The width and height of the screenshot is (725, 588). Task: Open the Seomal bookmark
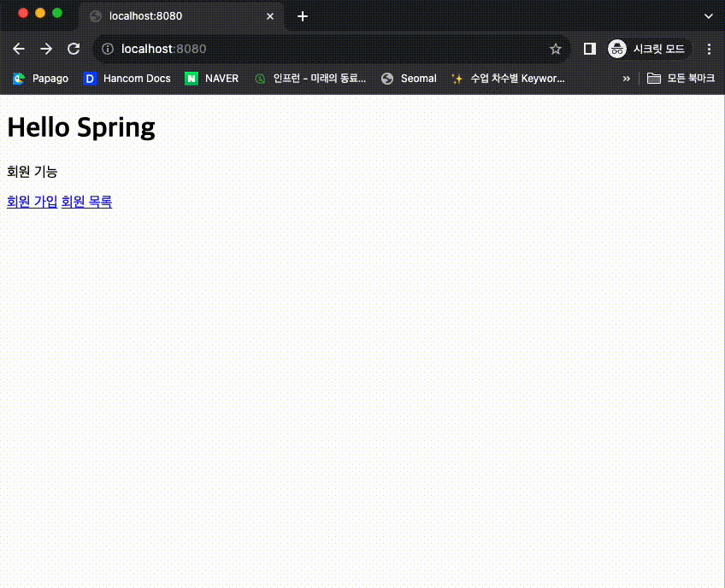pos(409,79)
